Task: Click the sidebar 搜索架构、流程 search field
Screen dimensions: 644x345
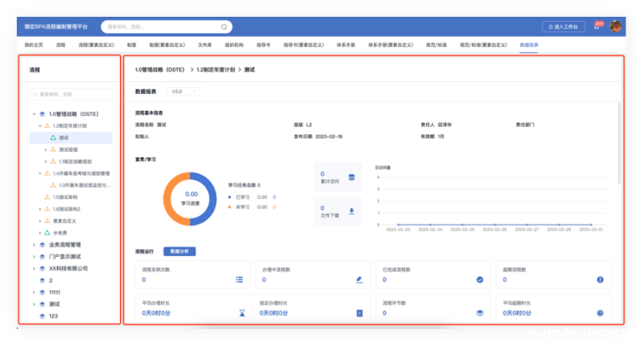Action: tap(71, 95)
